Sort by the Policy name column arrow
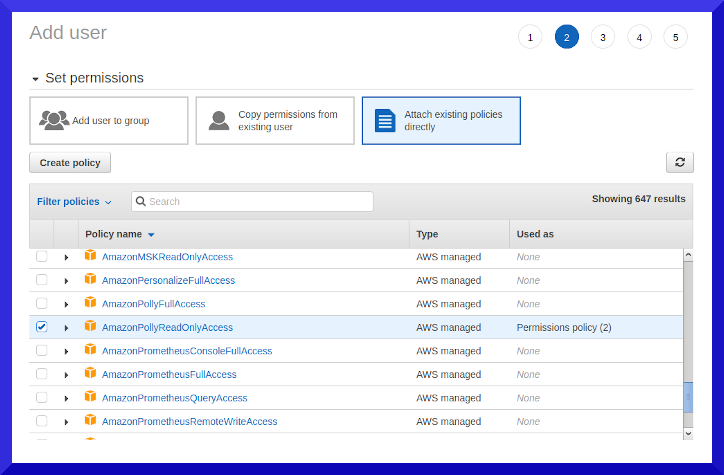 tap(151, 235)
